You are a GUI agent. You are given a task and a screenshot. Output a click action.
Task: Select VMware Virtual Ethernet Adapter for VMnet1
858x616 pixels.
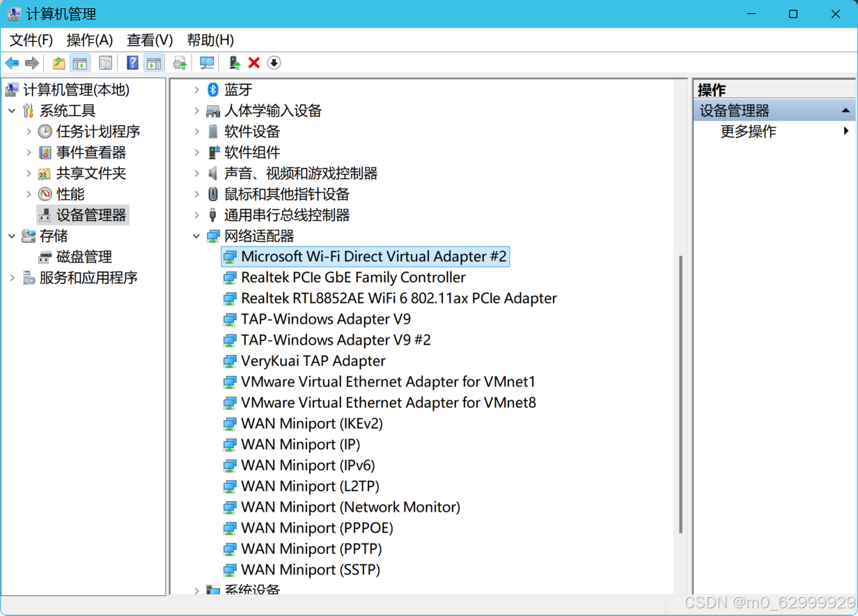pos(389,382)
